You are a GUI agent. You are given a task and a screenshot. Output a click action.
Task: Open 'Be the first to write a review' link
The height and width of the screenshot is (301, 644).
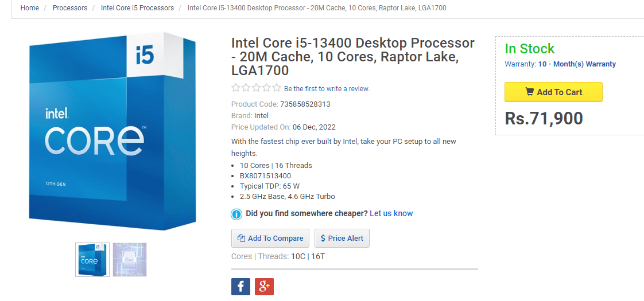point(327,89)
